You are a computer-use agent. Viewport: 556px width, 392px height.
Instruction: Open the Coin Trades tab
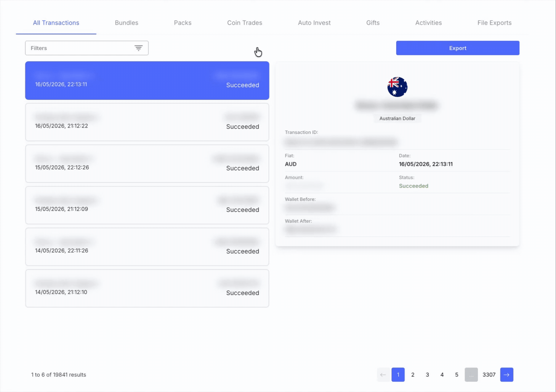click(x=245, y=23)
